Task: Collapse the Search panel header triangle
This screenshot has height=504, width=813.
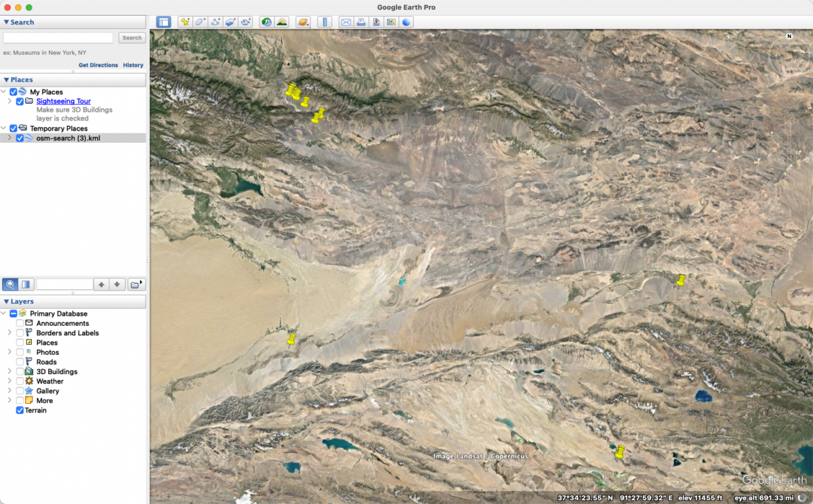Action: [x=6, y=22]
